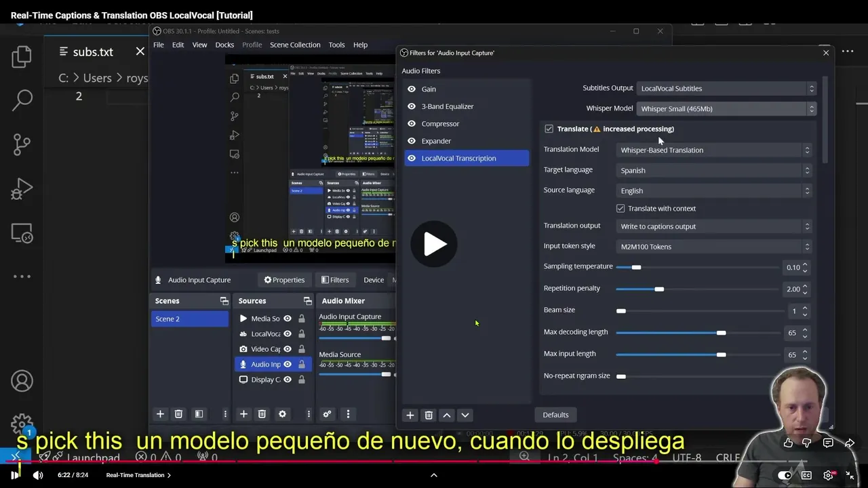Screen dimensions: 868x488
Task: Move filter up arrow
Action: coord(447,415)
